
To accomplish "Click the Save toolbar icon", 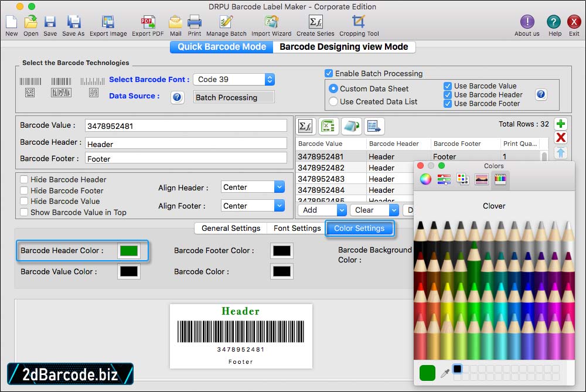I will coord(50,25).
